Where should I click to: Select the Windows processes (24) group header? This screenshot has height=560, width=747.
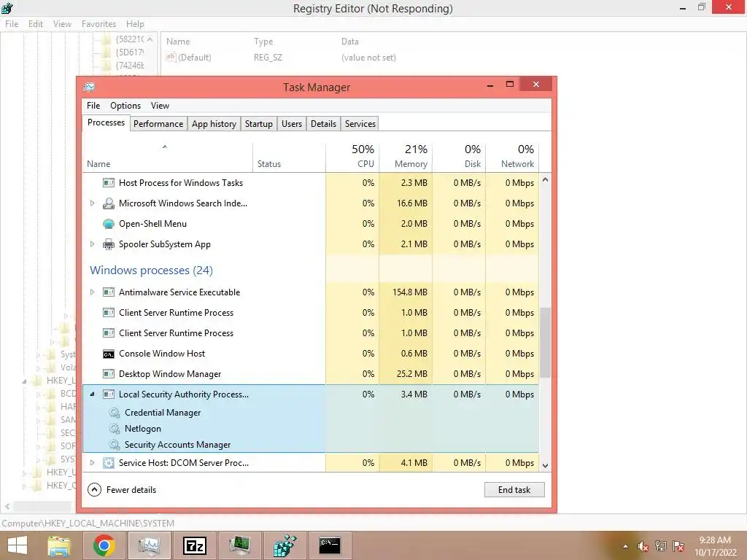point(151,271)
